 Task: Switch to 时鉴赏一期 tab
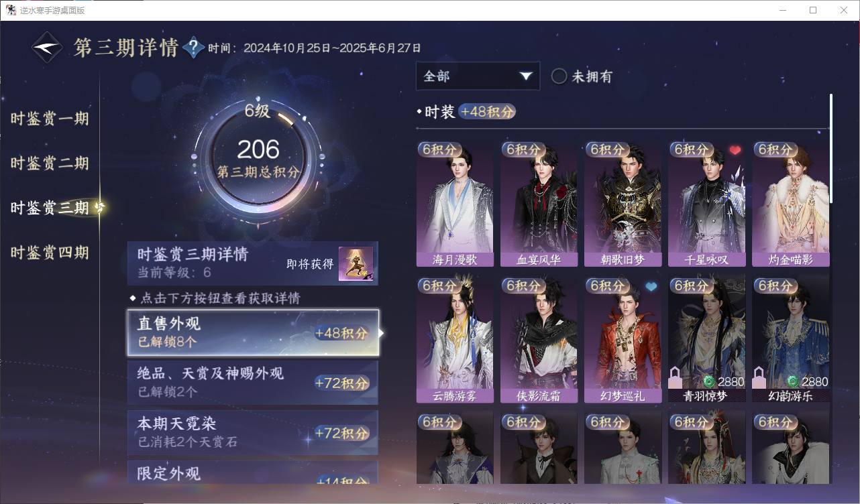[50, 119]
